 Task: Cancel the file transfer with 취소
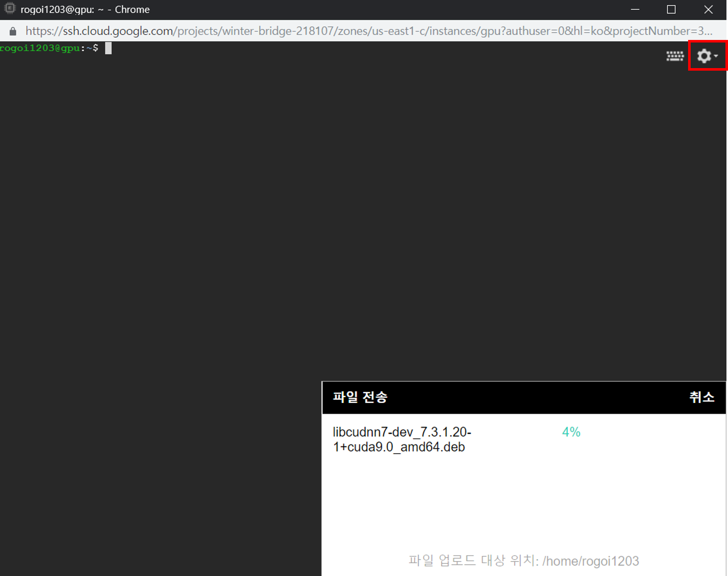click(x=701, y=397)
